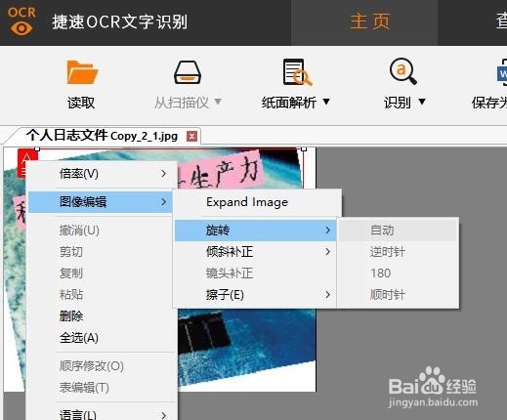Expand the 语言(L) submenu
The width and height of the screenshot is (507, 420).
pyautogui.click(x=102, y=414)
